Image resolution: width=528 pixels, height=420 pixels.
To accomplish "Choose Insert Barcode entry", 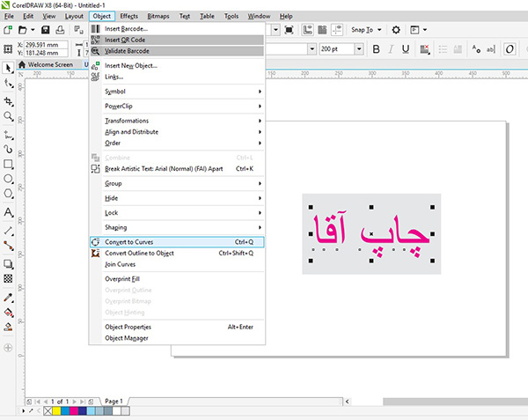I will 177,29.
